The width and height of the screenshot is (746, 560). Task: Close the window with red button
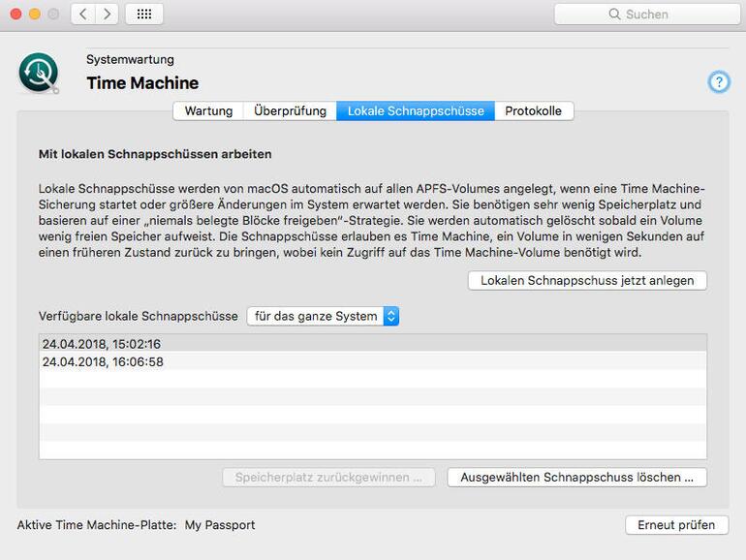click(x=16, y=15)
